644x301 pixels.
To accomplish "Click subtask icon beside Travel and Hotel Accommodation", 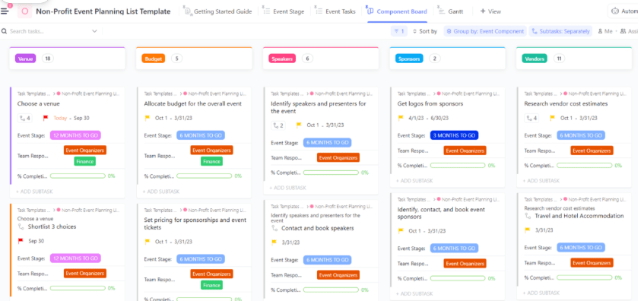I will click(528, 216).
